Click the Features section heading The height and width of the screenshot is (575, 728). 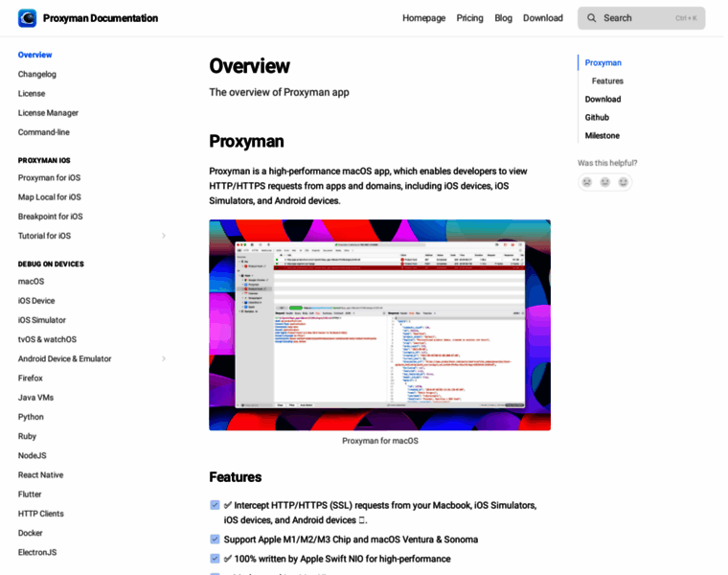(236, 477)
